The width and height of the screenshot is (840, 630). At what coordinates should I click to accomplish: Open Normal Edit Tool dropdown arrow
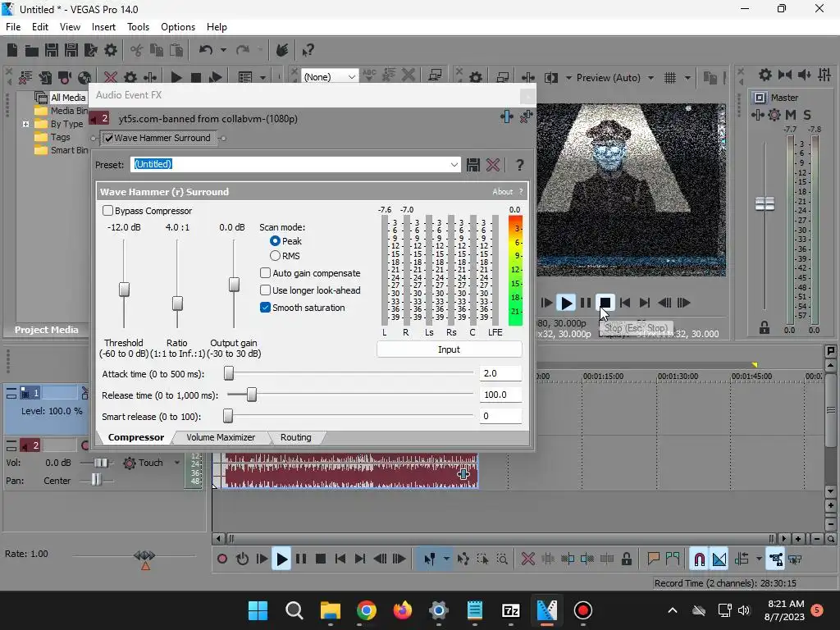coord(446,559)
